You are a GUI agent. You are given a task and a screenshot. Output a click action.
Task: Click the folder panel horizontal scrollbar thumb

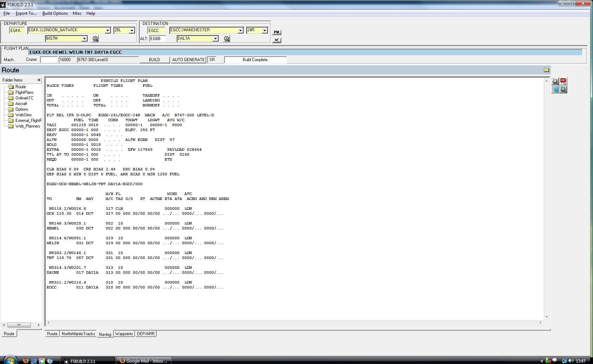click(19, 325)
